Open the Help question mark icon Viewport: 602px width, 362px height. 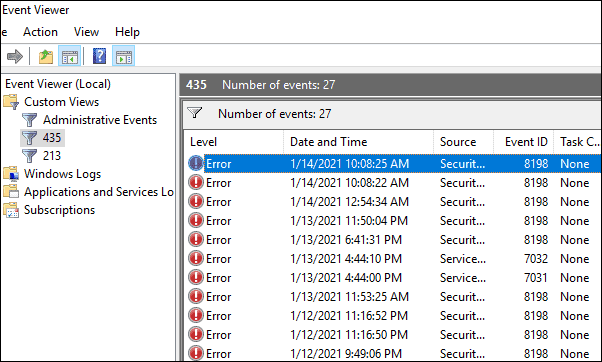(99, 56)
